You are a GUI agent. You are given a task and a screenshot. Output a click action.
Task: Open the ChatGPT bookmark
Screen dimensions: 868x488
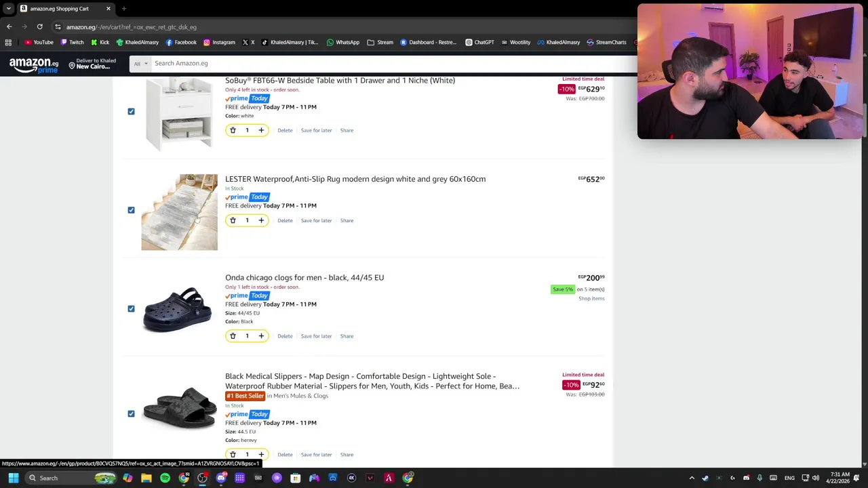click(479, 42)
